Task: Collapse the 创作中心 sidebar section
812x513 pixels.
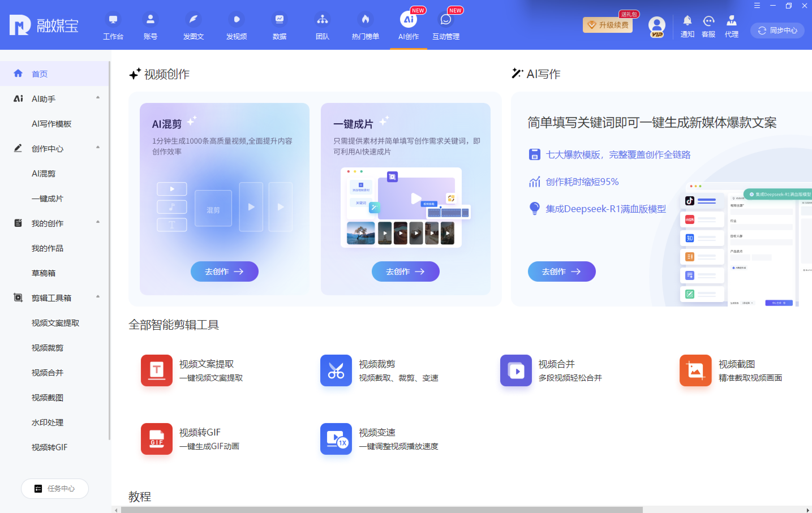Action: pyautogui.click(x=98, y=147)
